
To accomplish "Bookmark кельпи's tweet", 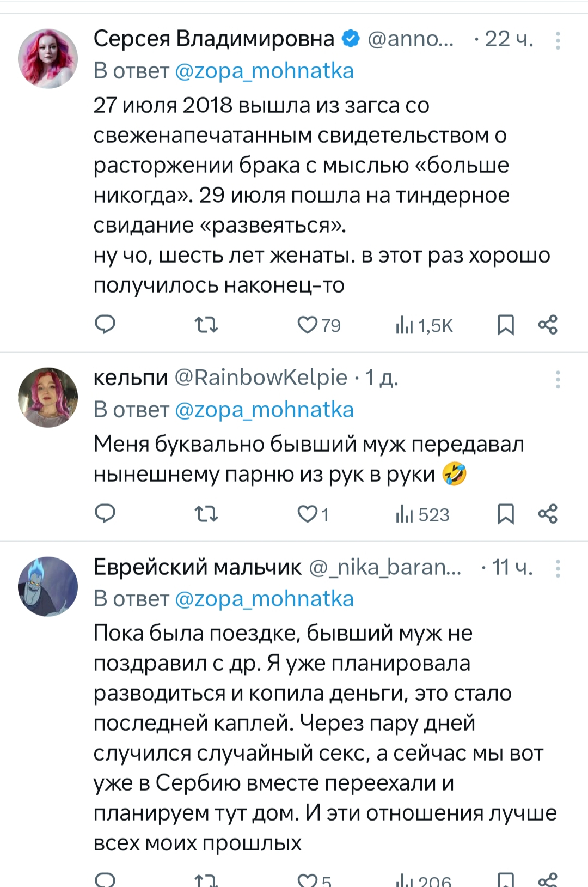I will (505, 514).
